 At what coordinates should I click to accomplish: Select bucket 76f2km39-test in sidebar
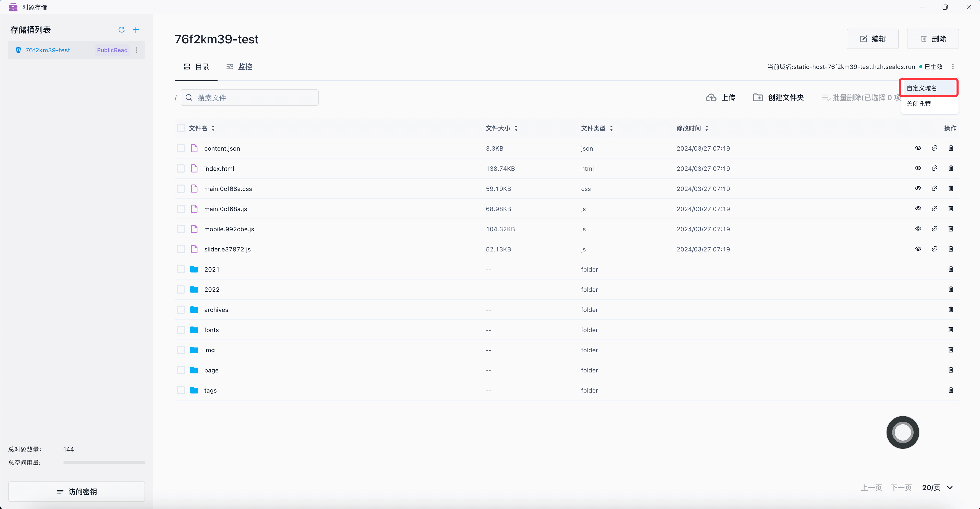(x=76, y=50)
